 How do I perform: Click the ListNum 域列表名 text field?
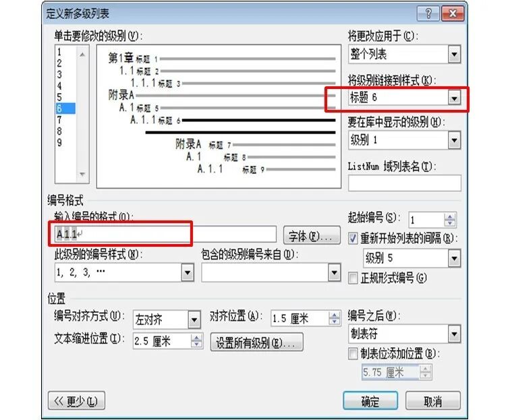coord(404,183)
